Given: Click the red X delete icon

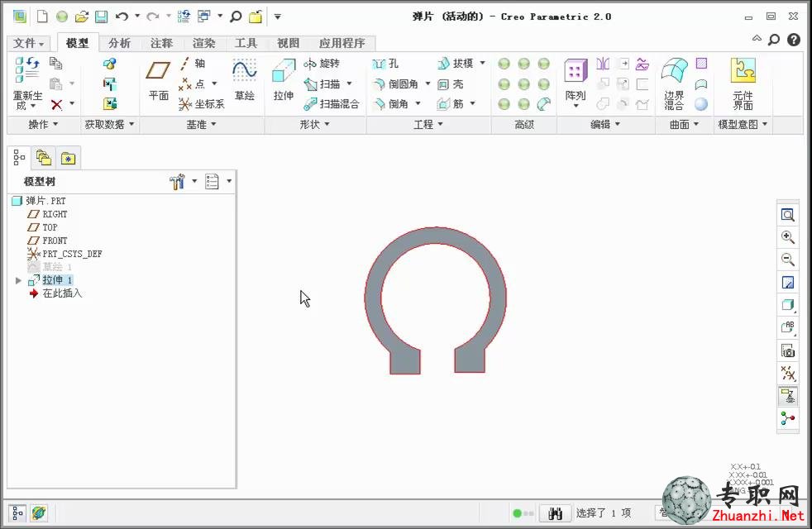Looking at the screenshot, I should [x=57, y=104].
